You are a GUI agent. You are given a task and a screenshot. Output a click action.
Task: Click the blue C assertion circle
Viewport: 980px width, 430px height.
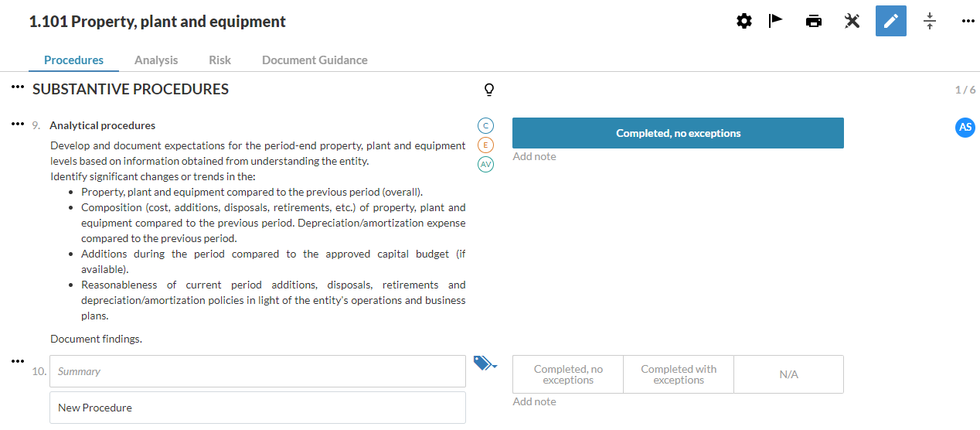click(486, 125)
